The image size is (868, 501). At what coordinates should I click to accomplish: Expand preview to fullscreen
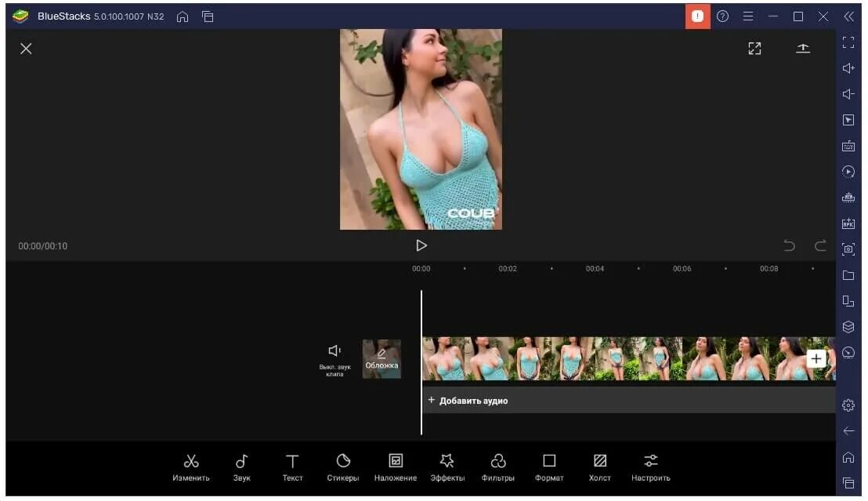[x=754, y=48]
